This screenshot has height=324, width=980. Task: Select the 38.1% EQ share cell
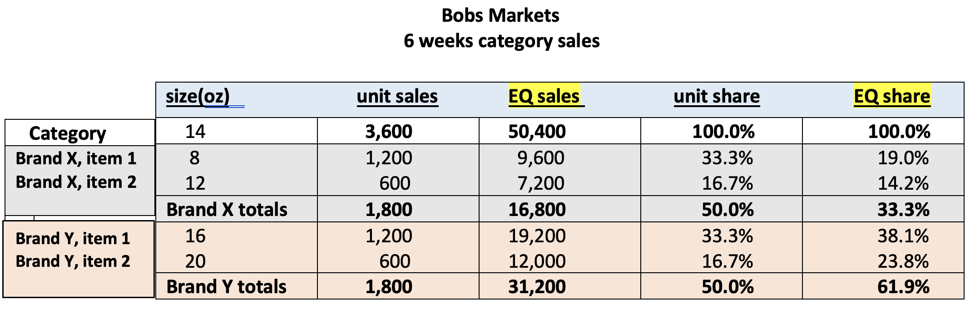coord(903,236)
